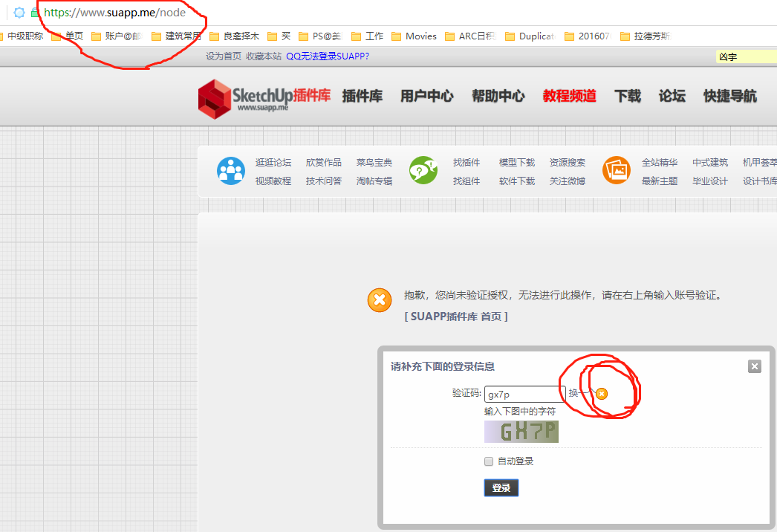Click the GX7P captcha image
Screen dimensions: 777x532
pyautogui.click(x=521, y=431)
